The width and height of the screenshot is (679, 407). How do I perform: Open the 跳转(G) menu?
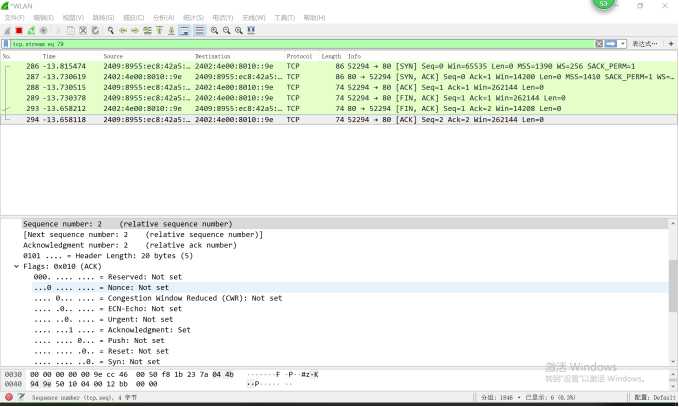pos(103,17)
